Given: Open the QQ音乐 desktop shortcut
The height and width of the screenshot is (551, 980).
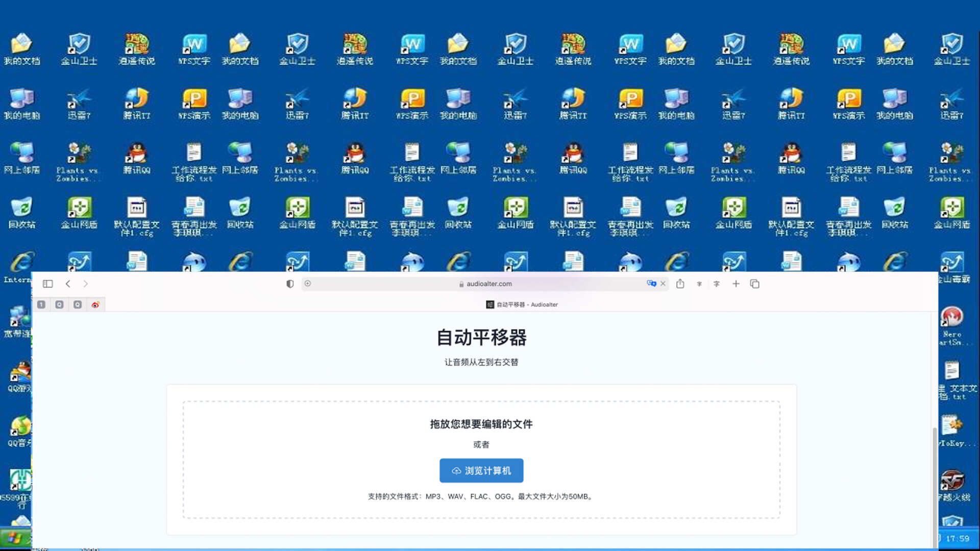Looking at the screenshot, I should (x=19, y=431).
